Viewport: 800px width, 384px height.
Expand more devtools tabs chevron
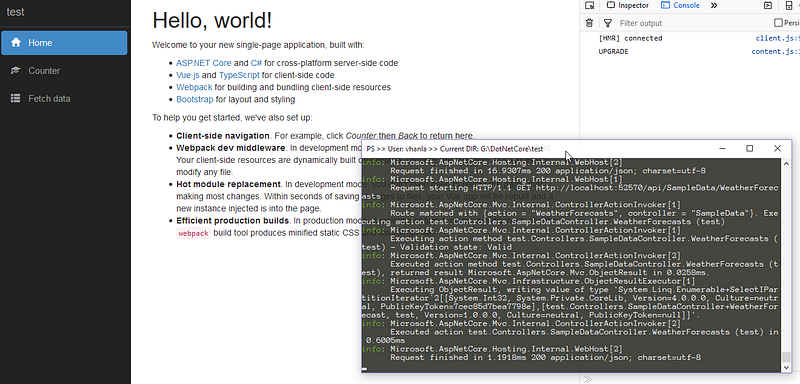pos(714,6)
